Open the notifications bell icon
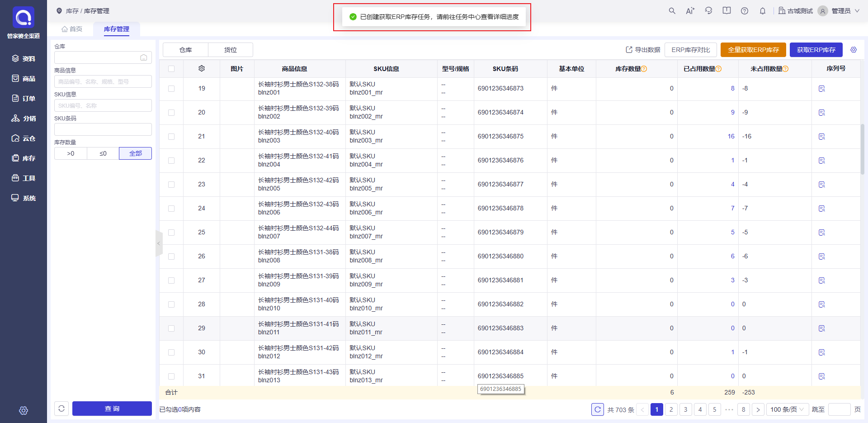The width and height of the screenshot is (868, 423). (x=763, y=11)
